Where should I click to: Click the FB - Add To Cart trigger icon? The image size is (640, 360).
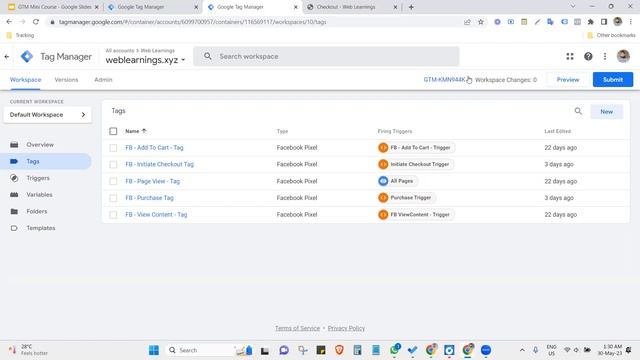[383, 147]
